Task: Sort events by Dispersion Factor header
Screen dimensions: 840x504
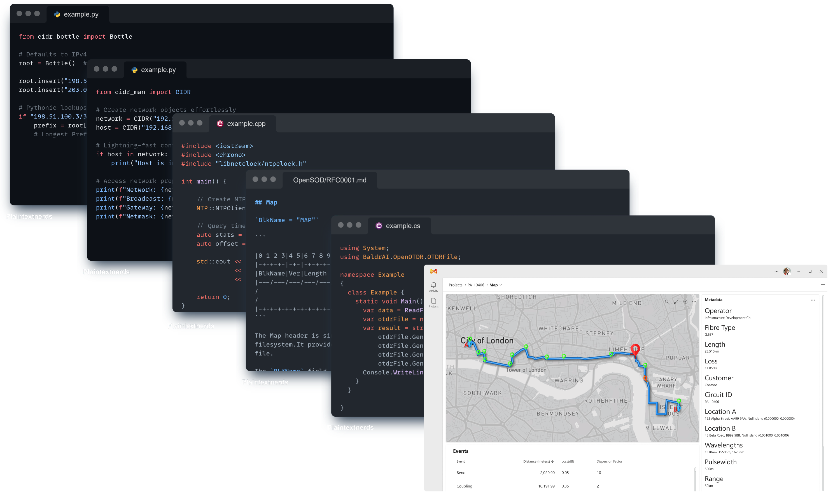Action: click(609, 461)
